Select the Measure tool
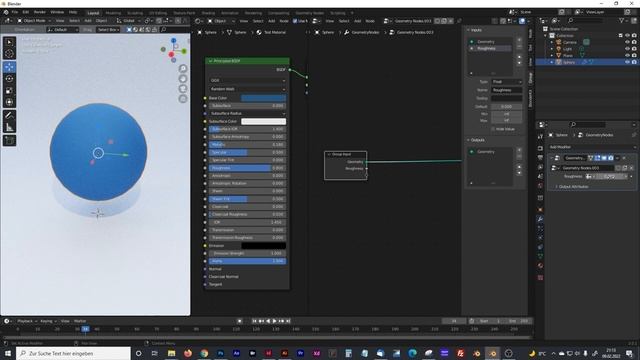Image resolution: width=640 pixels, height=360 pixels. coord(9,127)
